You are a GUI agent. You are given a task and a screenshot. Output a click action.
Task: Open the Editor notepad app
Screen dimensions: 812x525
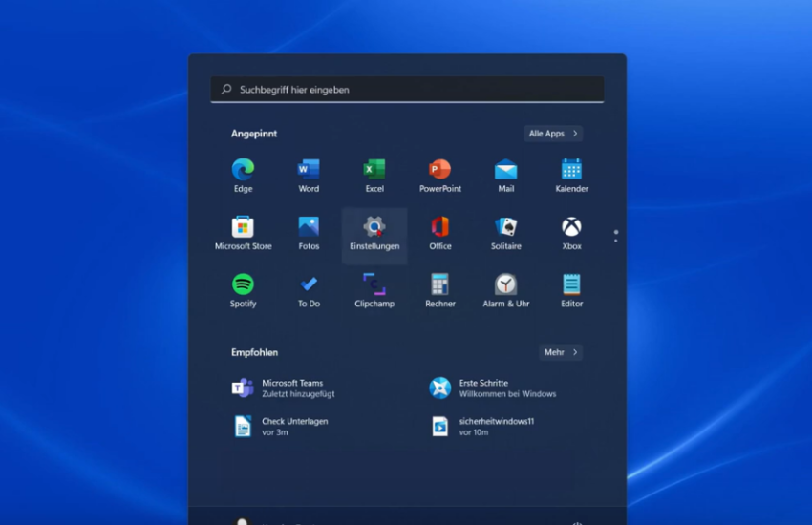tap(571, 290)
